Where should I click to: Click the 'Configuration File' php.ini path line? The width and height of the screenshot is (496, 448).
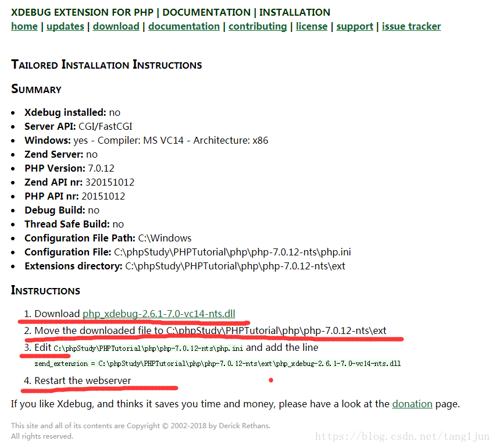tap(188, 252)
